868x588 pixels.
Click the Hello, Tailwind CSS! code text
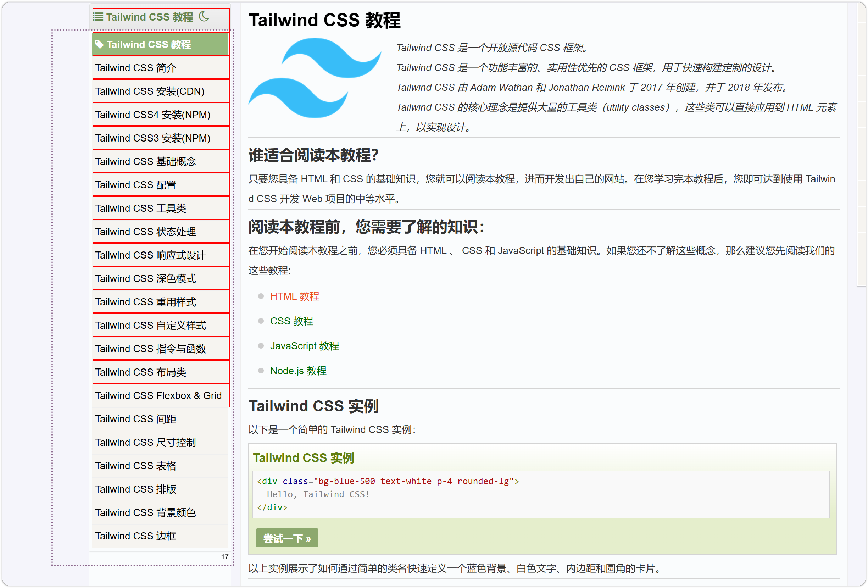pos(318,495)
